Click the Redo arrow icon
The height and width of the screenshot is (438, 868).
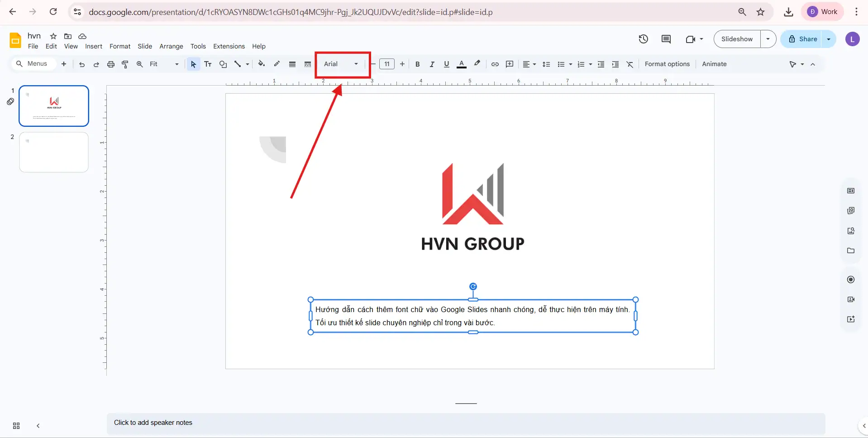[96, 64]
